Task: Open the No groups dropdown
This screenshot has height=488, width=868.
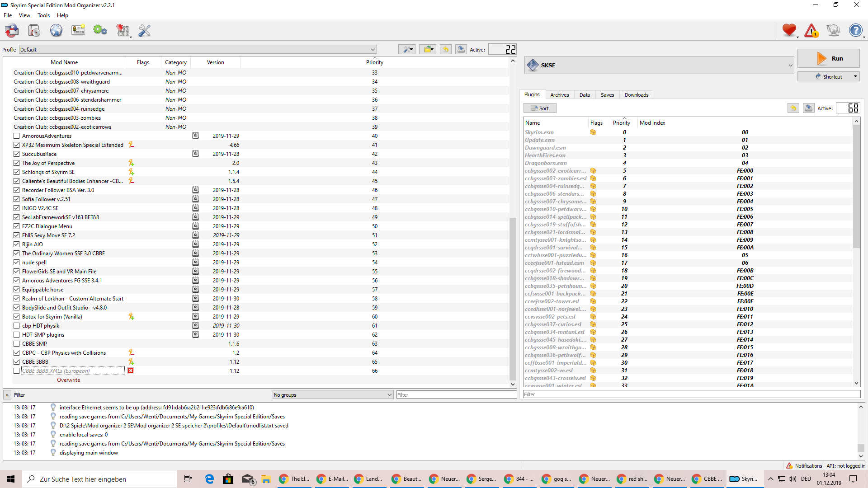Action: click(x=333, y=394)
